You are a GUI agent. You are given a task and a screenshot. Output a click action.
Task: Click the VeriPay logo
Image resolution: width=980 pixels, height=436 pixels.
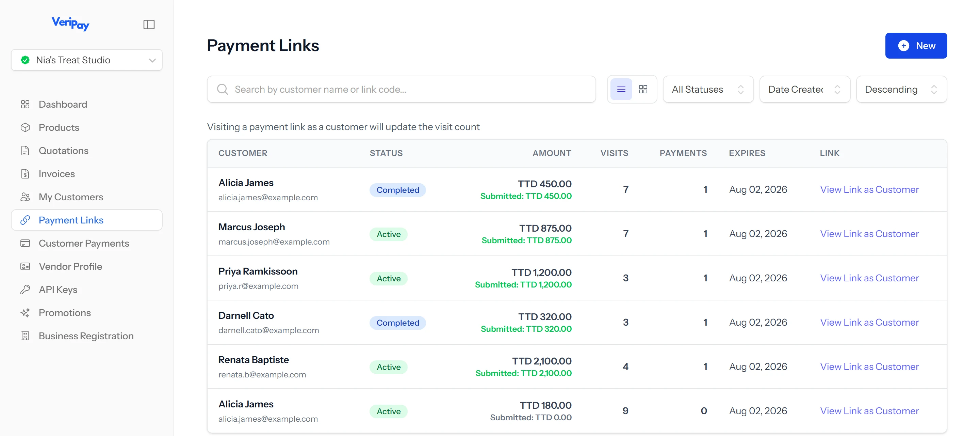point(70,24)
